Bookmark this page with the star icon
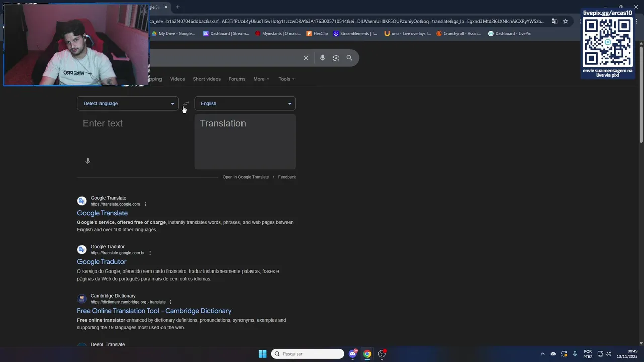Viewport: 644px width, 362px height. point(566,21)
